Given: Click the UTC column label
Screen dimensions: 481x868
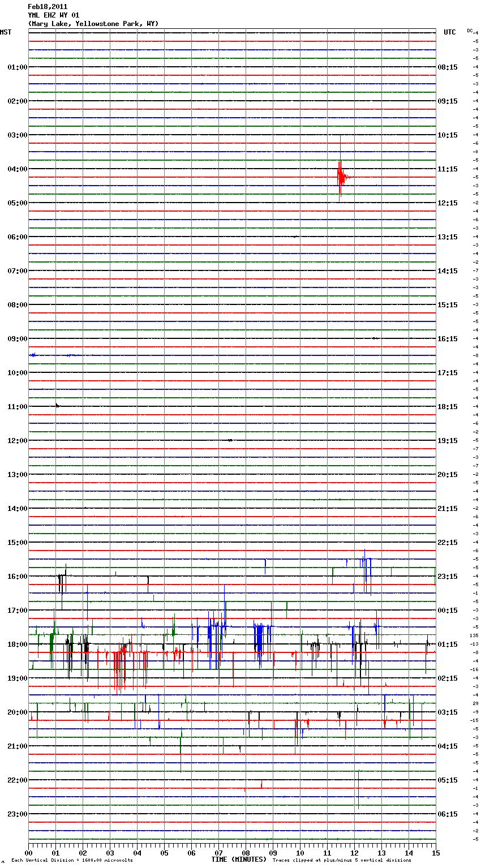Looking at the screenshot, I should (450, 32).
